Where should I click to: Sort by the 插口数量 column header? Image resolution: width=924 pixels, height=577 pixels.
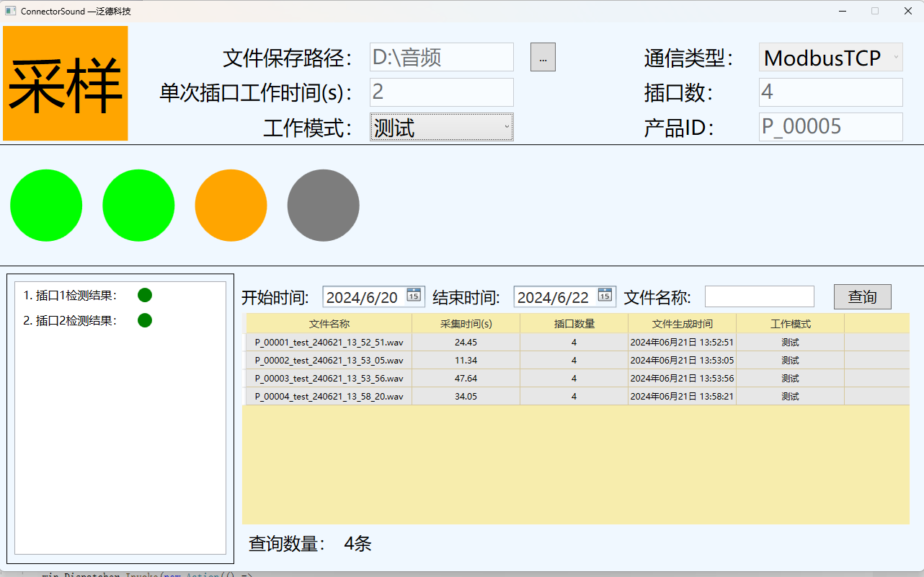[x=574, y=324]
